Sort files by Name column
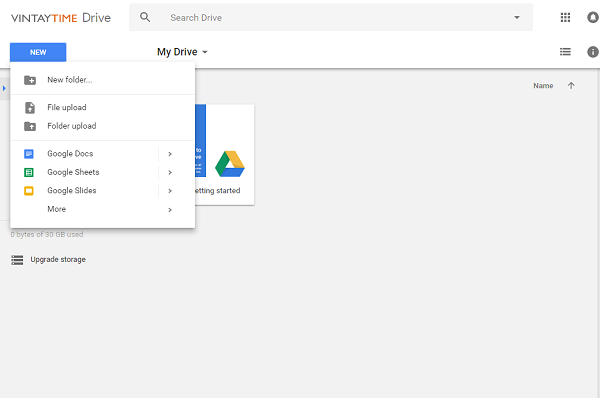 (543, 86)
